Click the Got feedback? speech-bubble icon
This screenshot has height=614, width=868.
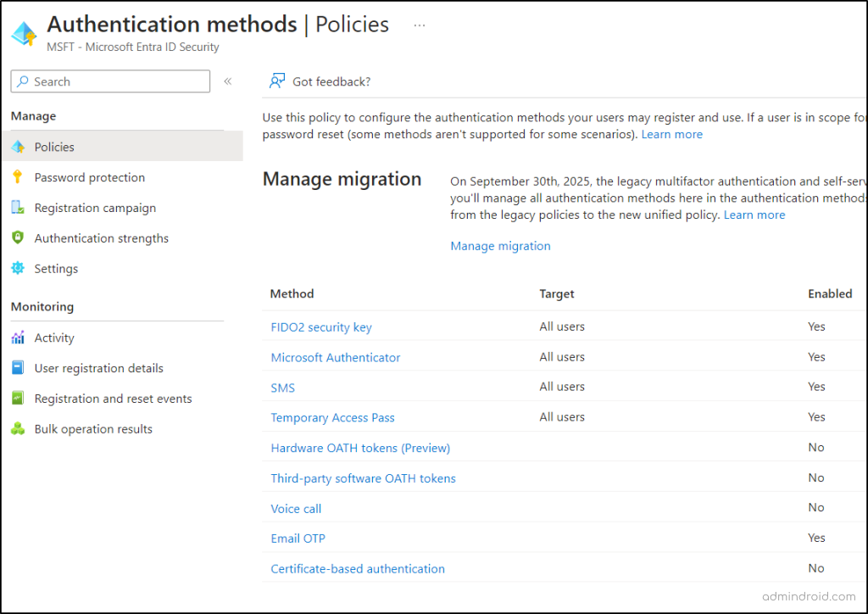click(x=275, y=81)
